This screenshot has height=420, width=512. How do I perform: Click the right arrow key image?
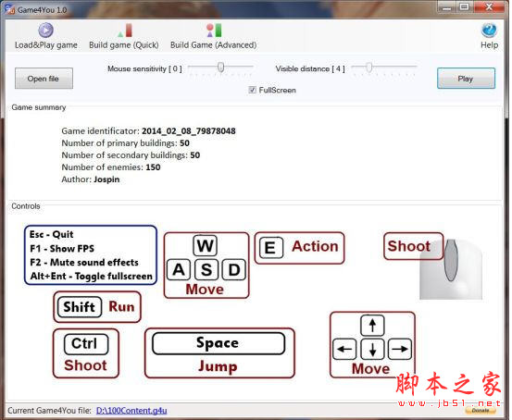tap(400, 349)
